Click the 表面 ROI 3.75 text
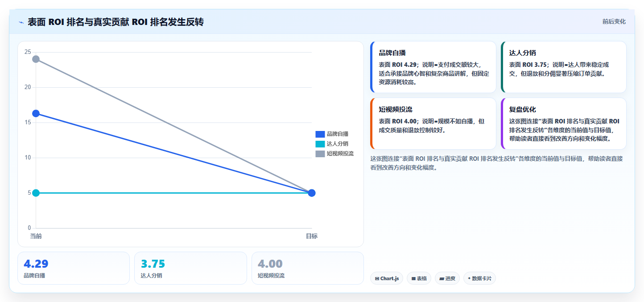Image resolution: width=644 pixels, height=302 pixels. click(528, 64)
